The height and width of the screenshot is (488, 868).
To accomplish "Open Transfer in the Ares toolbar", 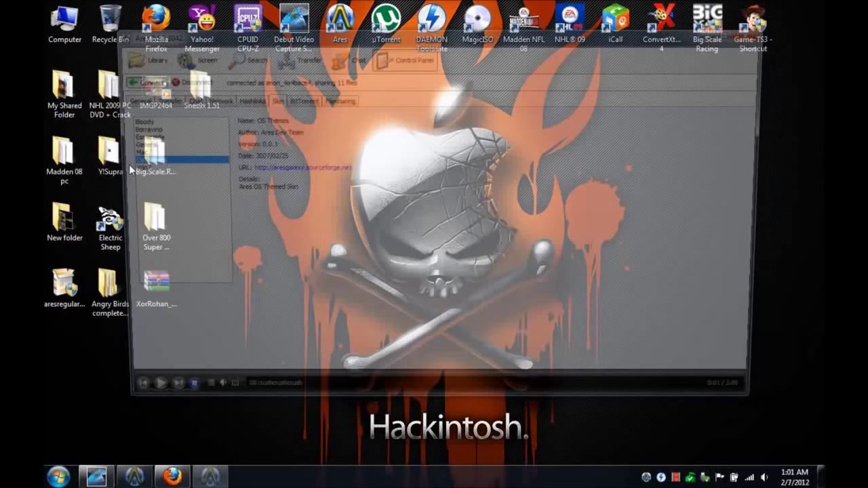I will pos(299,60).
